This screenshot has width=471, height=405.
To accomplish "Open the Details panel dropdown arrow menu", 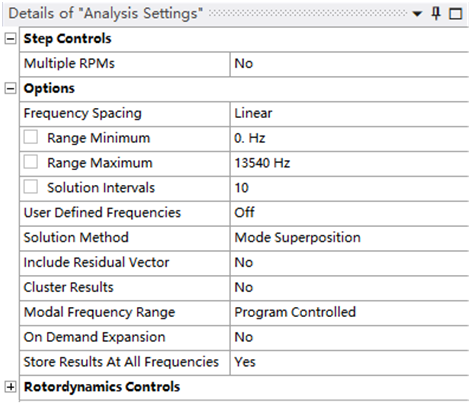I will 417,14.
